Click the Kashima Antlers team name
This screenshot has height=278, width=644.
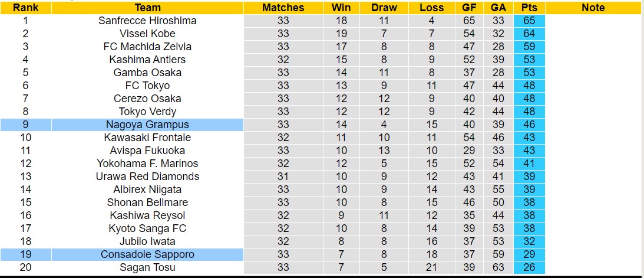click(x=147, y=60)
